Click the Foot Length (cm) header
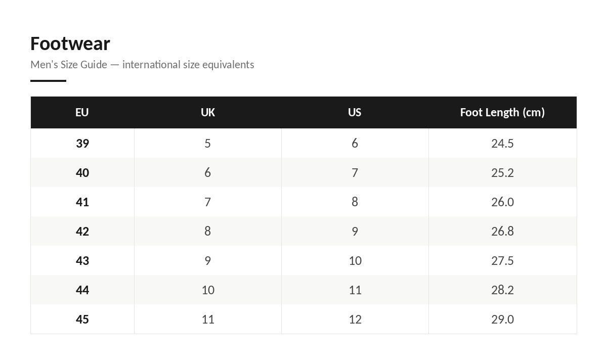This screenshot has height=364, width=607. click(x=502, y=112)
